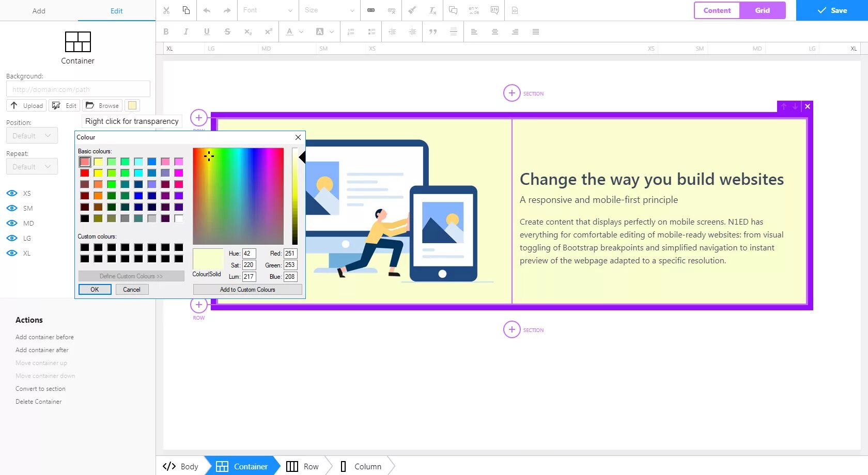
Task: Add section below using plus circle
Action: tap(512, 329)
